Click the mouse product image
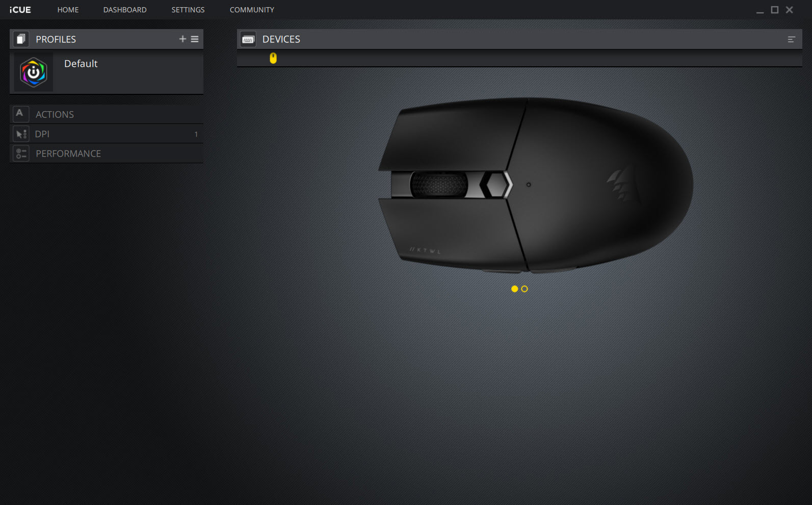812x505 pixels. (535, 185)
